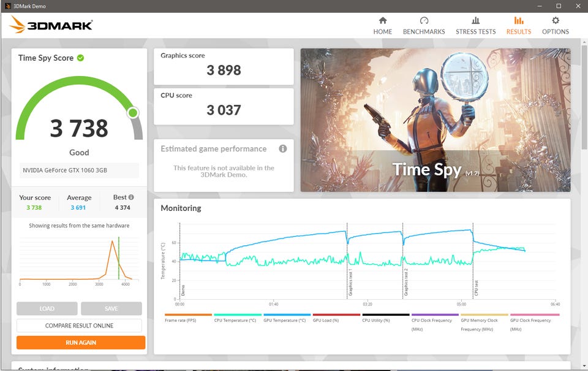Screen dimensions: 588x371
Task: Click the vertical scrollbar thumb
Action: point(584,98)
